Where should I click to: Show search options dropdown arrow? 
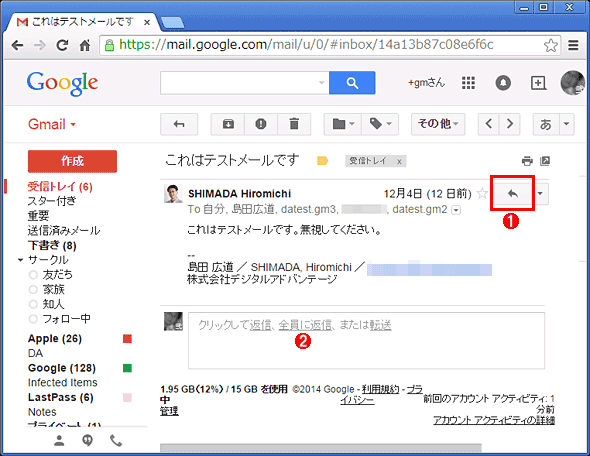321,83
